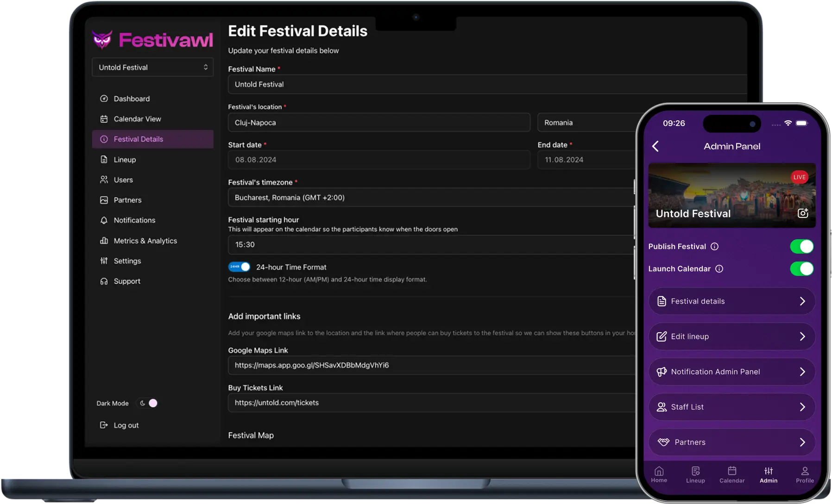
Task: Click the Festival Name input field
Action: click(x=487, y=84)
